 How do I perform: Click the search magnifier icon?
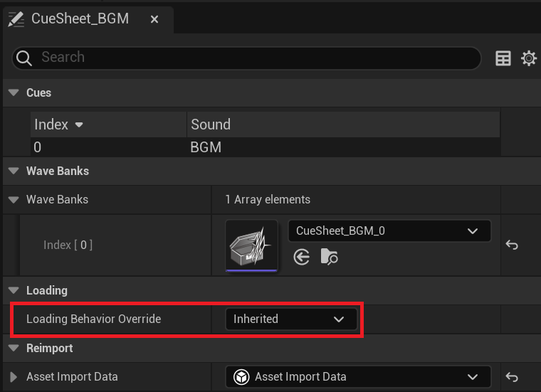[x=23, y=58]
